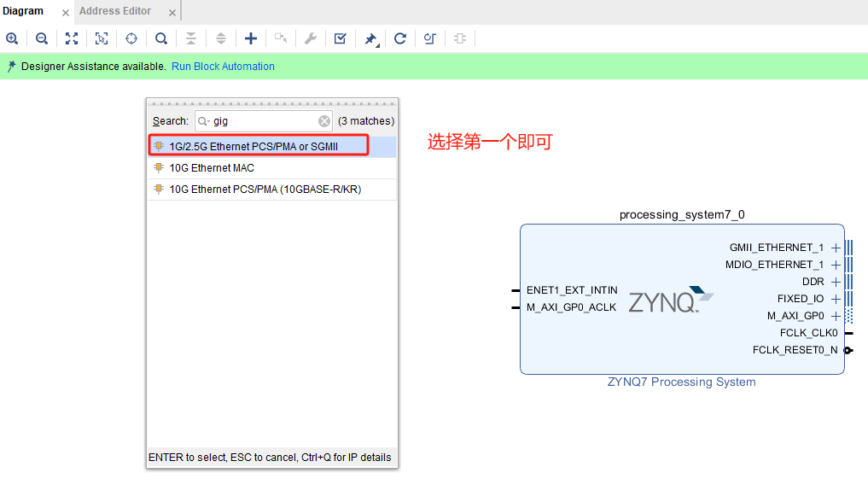Zoom in on the block diagram
Screen dimensions: 868x496
[x=12, y=38]
